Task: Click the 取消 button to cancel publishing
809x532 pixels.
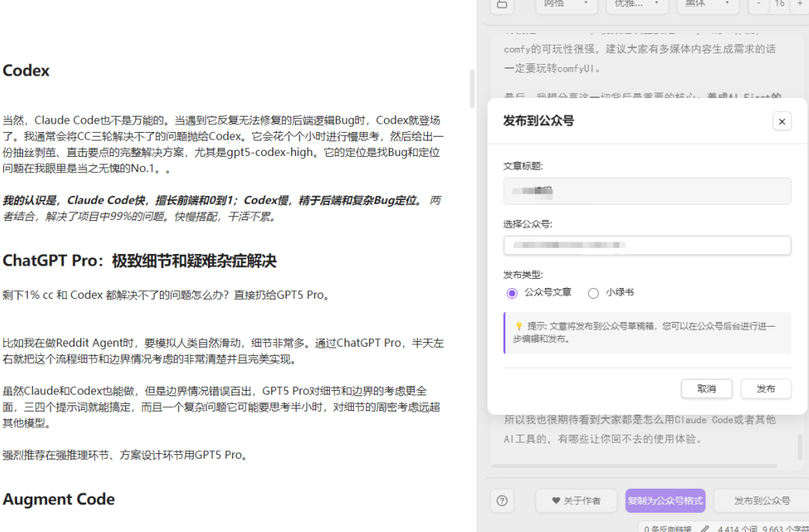Action: [x=706, y=389]
